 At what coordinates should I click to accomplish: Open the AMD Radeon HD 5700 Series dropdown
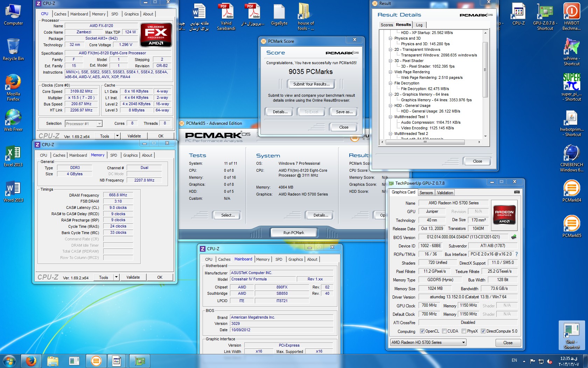[x=428, y=342]
